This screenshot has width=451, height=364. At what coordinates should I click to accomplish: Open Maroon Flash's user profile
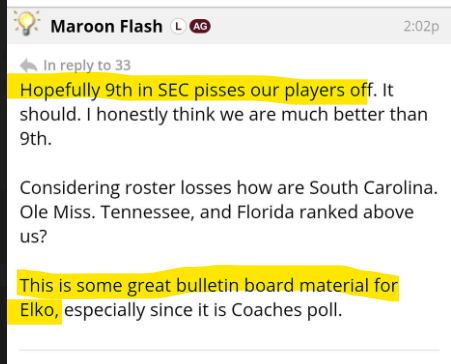(x=106, y=26)
